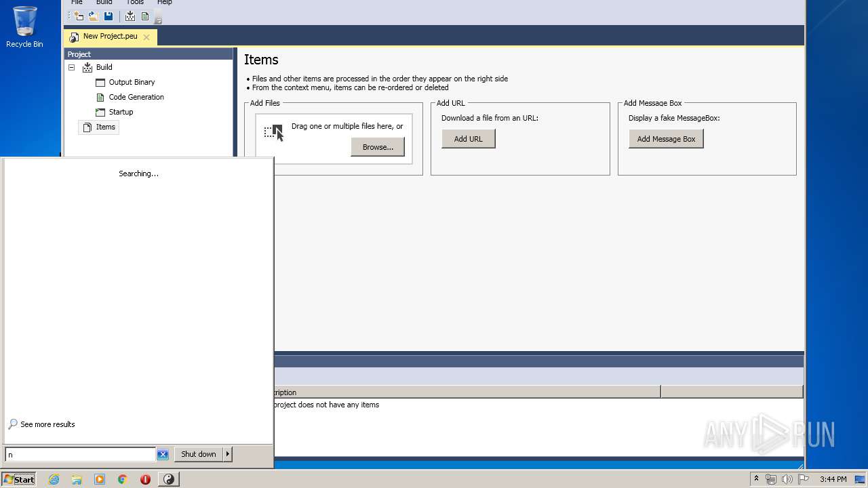Open Google Chrome from taskbar
Image resolution: width=868 pixels, height=488 pixels.
point(123,479)
